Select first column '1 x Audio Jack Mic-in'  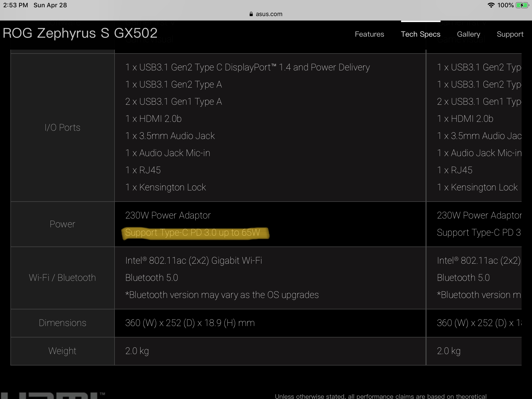coord(168,153)
